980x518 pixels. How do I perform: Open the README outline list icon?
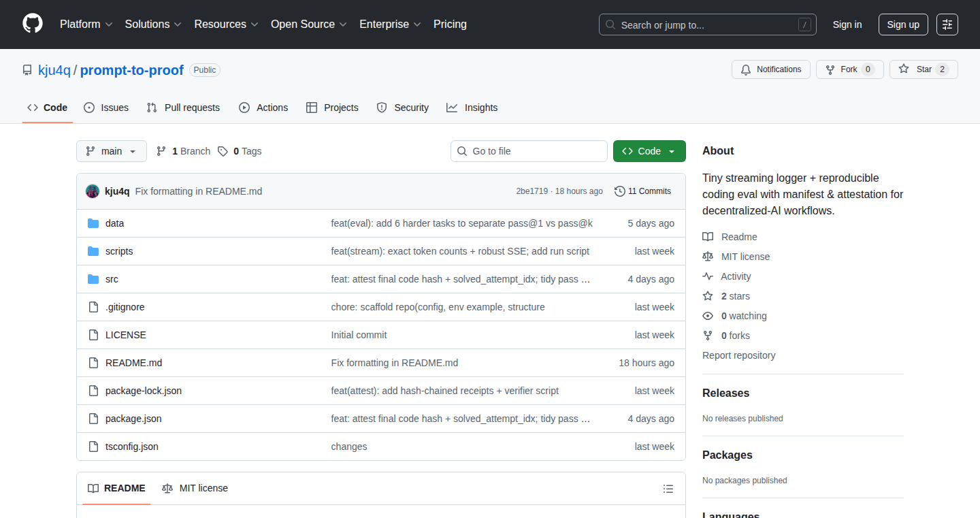click(668, 489)
